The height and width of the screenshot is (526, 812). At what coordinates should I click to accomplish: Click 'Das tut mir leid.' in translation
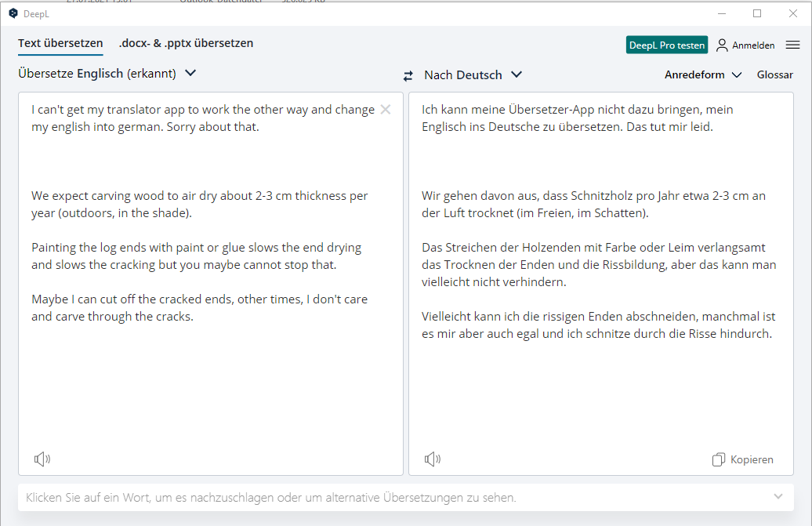pos(669,127)
